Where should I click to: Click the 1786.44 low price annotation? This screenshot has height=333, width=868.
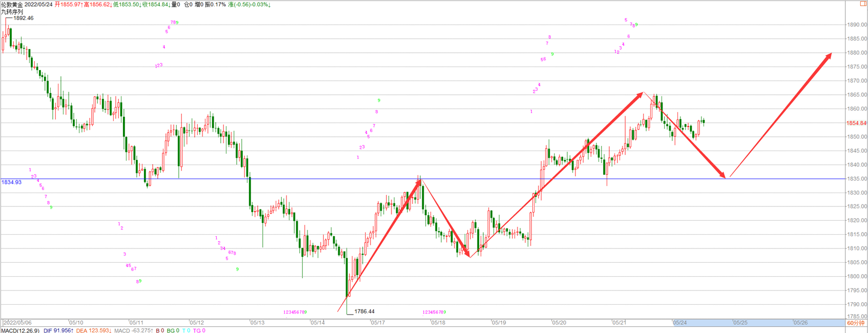[x=364, y=311]
